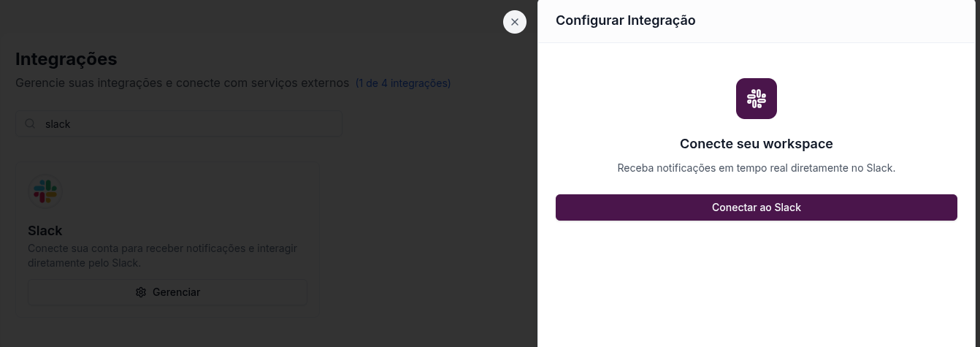Focus the integrations search field containing slack
Image resolution: width=980 pixels, height=347 pixels.
tap(183, 124)
